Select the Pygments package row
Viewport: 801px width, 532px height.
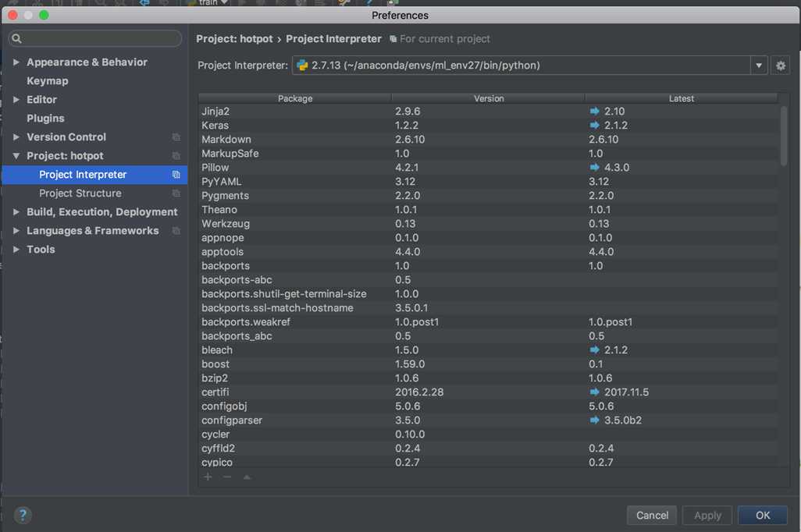pos(489,195)
